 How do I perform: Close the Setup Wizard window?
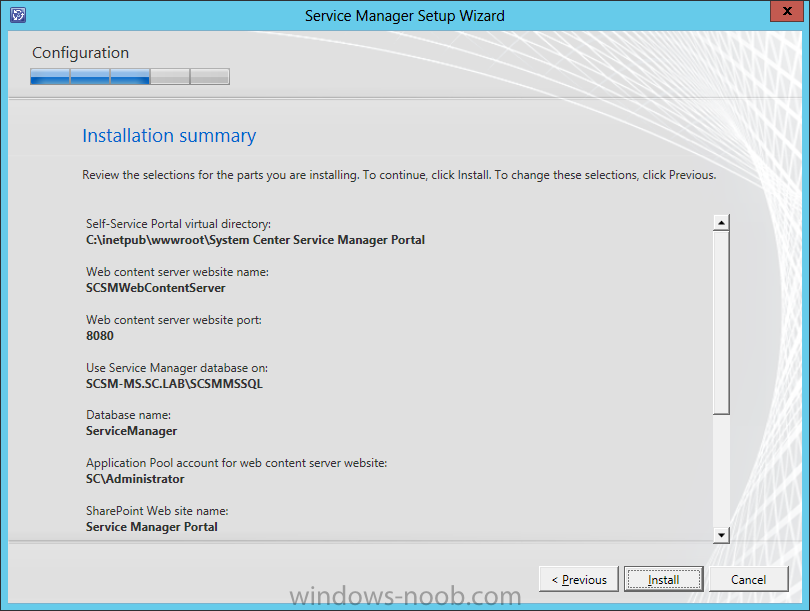pyautogui.click(x=786, y=11)
